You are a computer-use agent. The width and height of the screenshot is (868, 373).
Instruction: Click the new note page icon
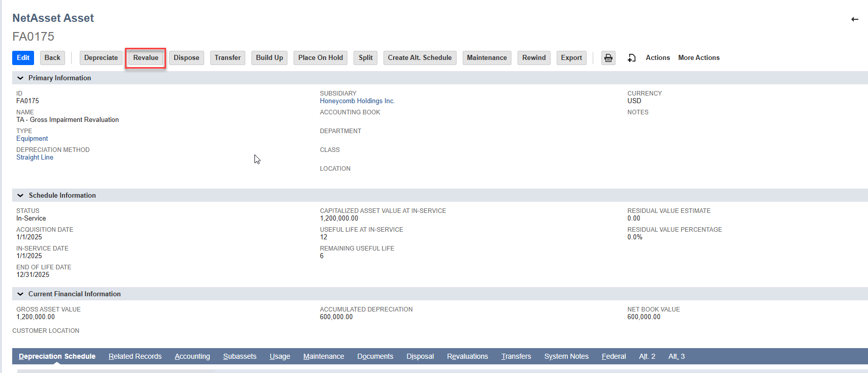click(631, 58)
